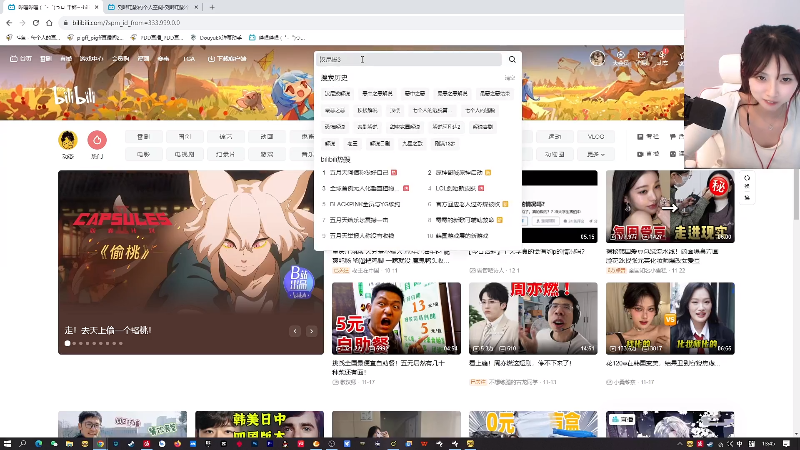The height and width of the screenshot is (450, 800).
Task: Open the homepage link in header nav
Action: pos(21,59)
